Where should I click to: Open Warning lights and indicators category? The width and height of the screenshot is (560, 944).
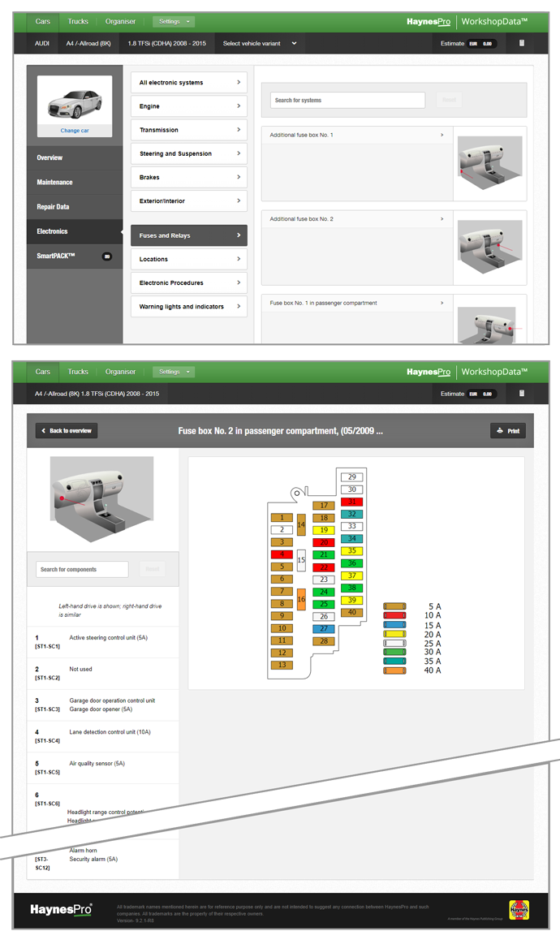pyautogui.click(x=189, y=307)
